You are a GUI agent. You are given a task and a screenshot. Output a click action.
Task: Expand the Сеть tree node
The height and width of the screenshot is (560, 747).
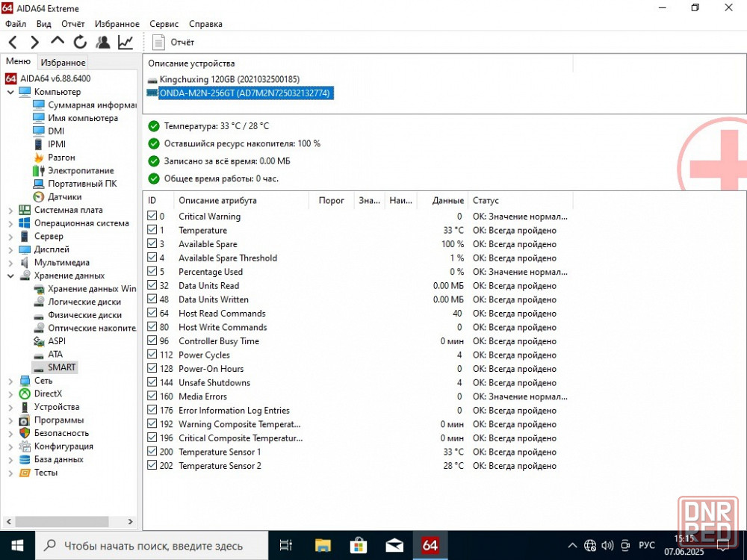10,381
